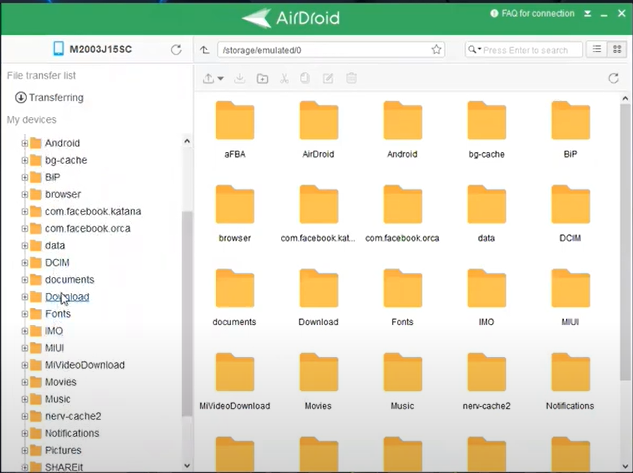Select device M2003J15SC
The height and width of the screenshot is (473, 633).
(x=92, y=49)
